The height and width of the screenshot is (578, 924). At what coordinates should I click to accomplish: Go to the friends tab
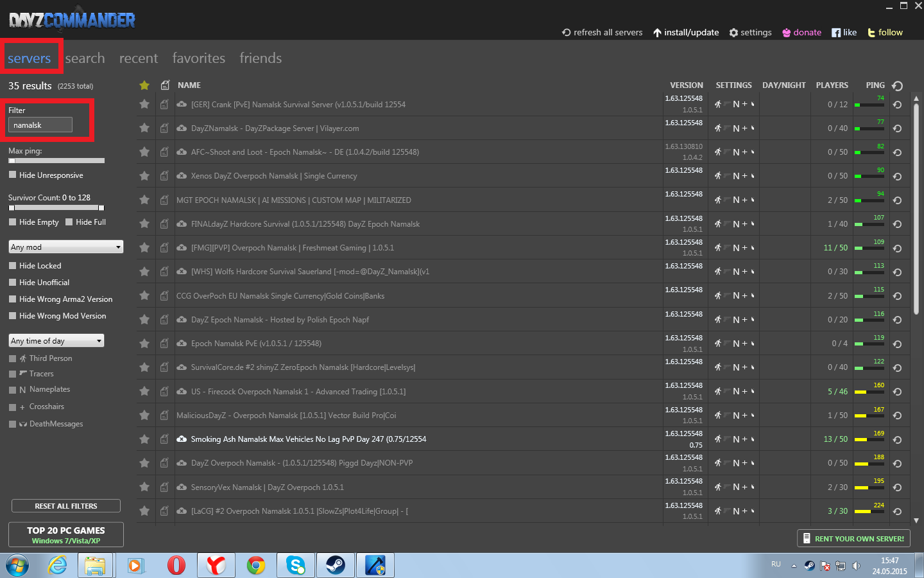click(x=261, y=58)
